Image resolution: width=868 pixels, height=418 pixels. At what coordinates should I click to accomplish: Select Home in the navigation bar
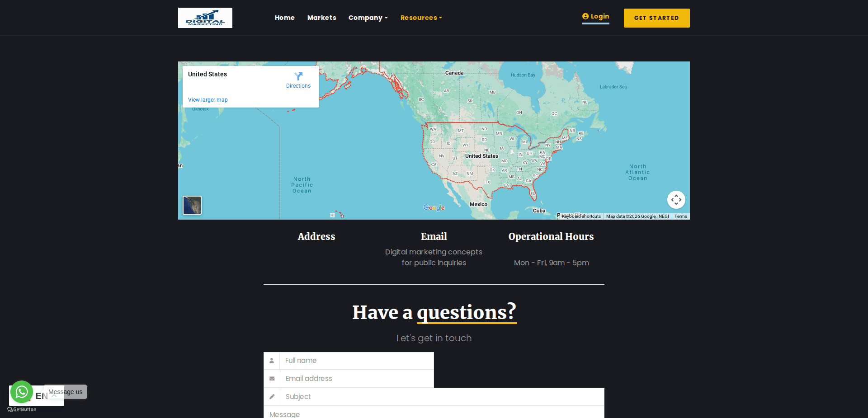coord(284,18)
